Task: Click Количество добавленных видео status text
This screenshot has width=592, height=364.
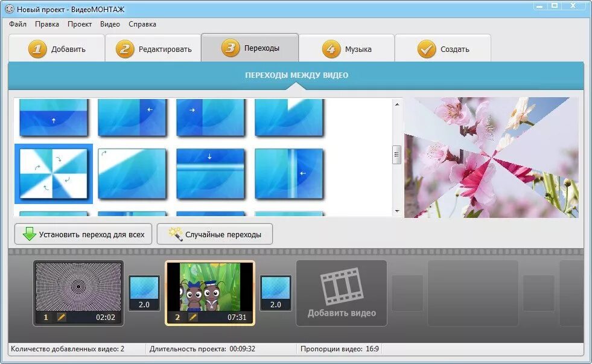Action: tap(68, 349)
